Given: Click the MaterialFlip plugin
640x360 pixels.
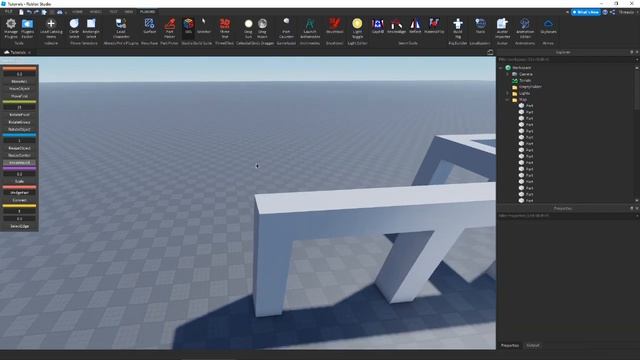Looking at the screenshot, I should tap(434, 26).
